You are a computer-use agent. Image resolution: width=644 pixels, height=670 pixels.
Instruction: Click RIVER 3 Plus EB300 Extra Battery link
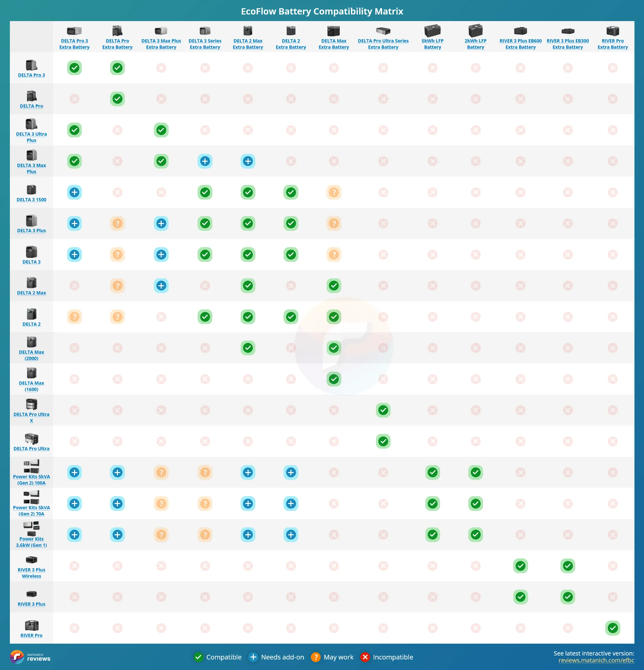(568, 44)
